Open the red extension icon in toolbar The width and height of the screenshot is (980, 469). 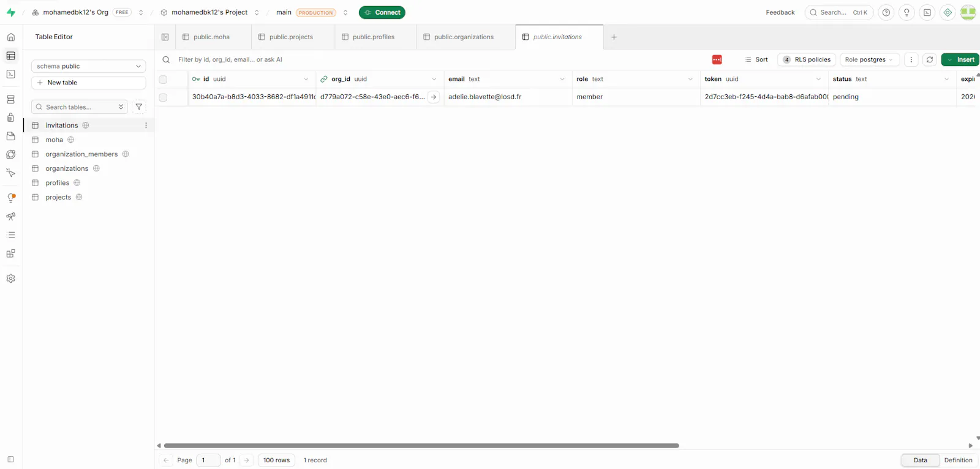pyautogui.click(x=717, y=59)
